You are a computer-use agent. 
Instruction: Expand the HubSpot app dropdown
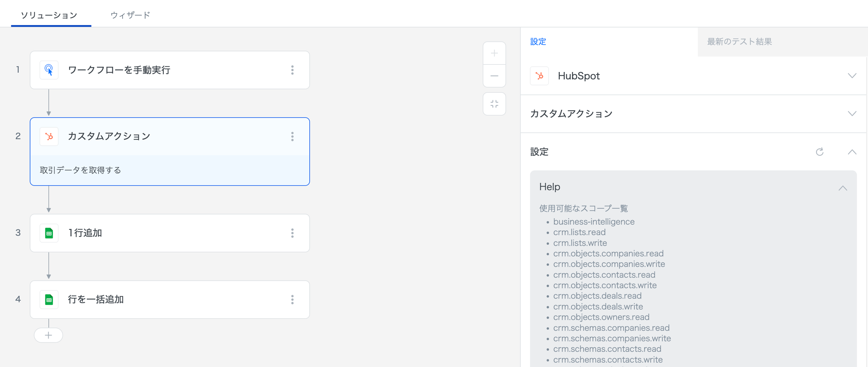(852, 76)
